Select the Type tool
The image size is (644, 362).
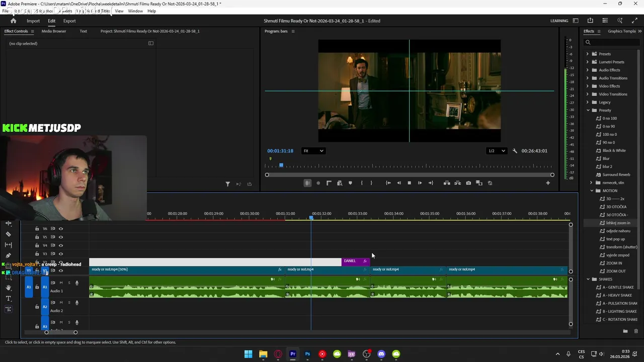pyautogui.click(x=8, y=299)
